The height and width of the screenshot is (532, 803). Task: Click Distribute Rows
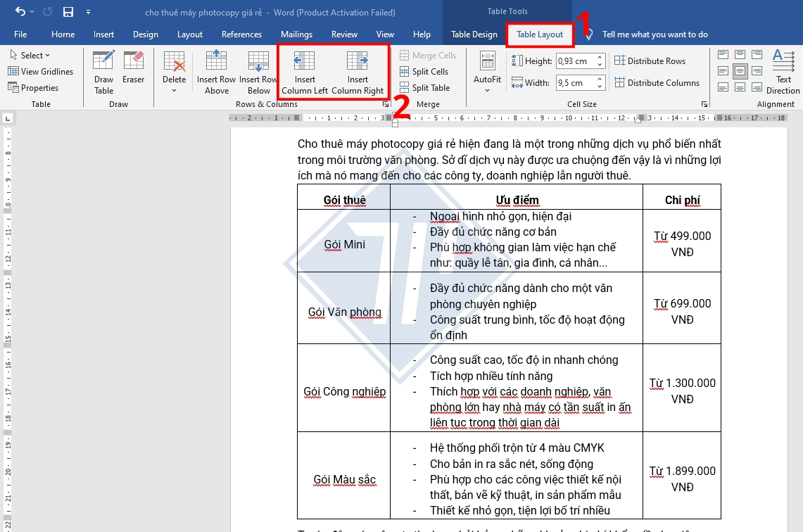point(650,61)
